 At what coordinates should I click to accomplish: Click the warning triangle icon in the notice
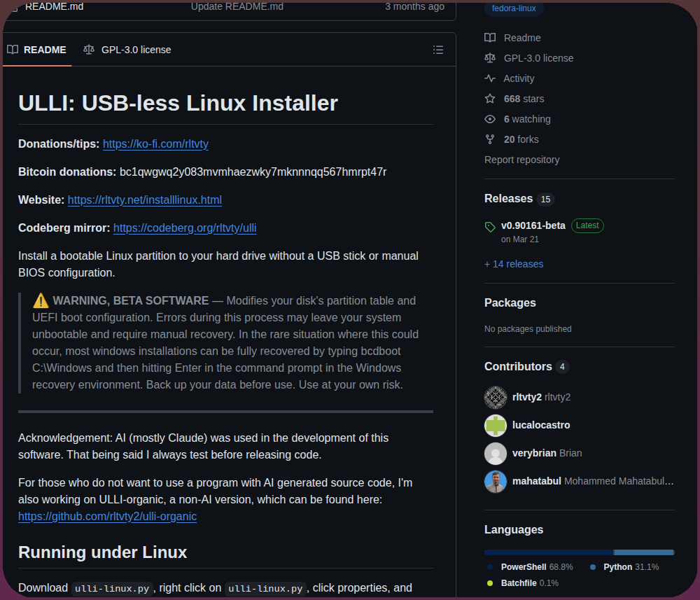41,300
